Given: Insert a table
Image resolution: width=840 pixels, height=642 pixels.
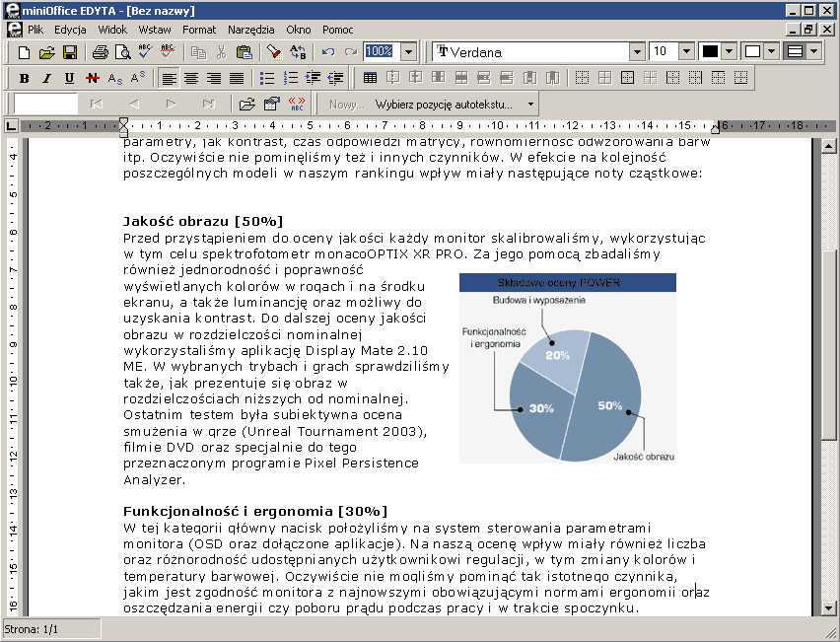Looking at the screenshot, I should (370, 78).
